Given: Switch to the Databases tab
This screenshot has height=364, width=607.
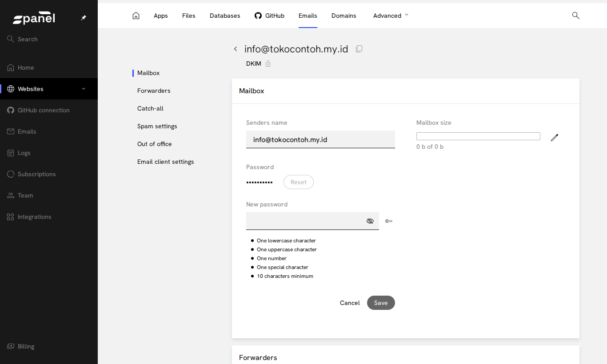Looking at the screenshot, I should pos(225,16).
